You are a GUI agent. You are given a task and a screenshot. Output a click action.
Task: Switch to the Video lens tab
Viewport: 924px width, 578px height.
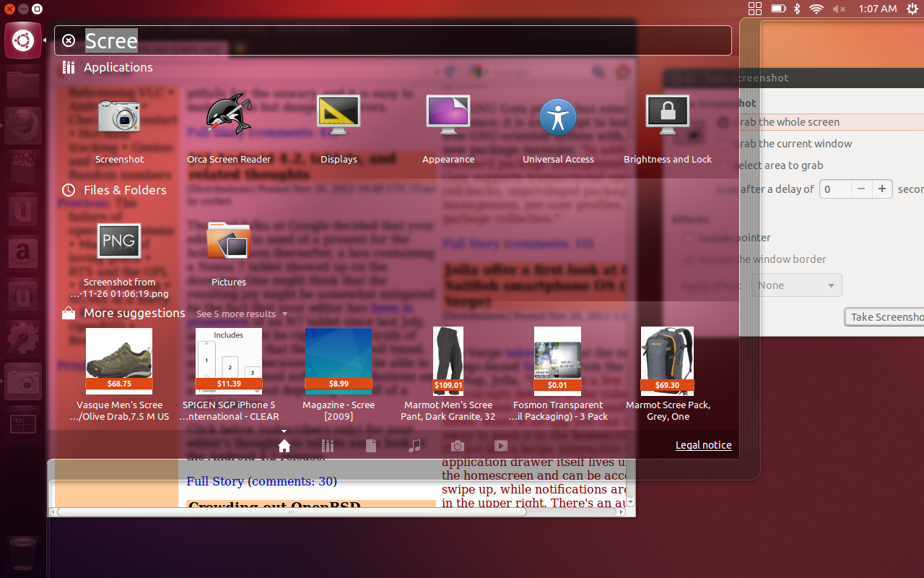(x=501, y=446)
